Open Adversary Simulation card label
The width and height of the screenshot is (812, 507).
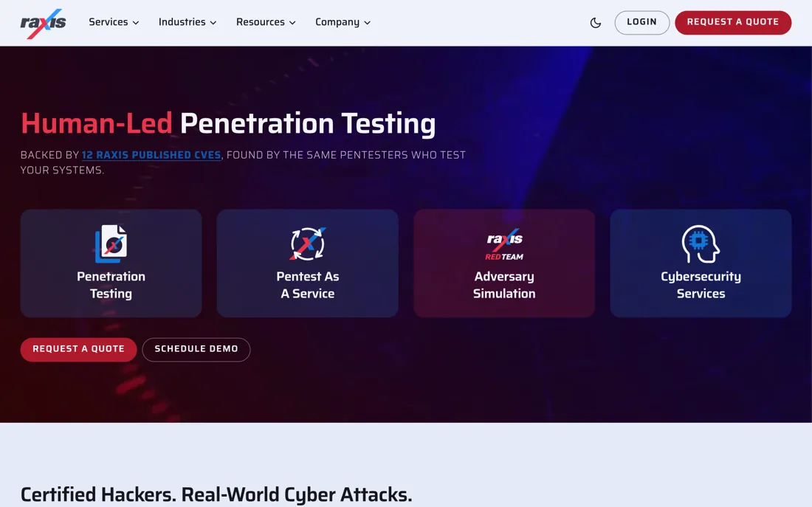tap(504, 285)
